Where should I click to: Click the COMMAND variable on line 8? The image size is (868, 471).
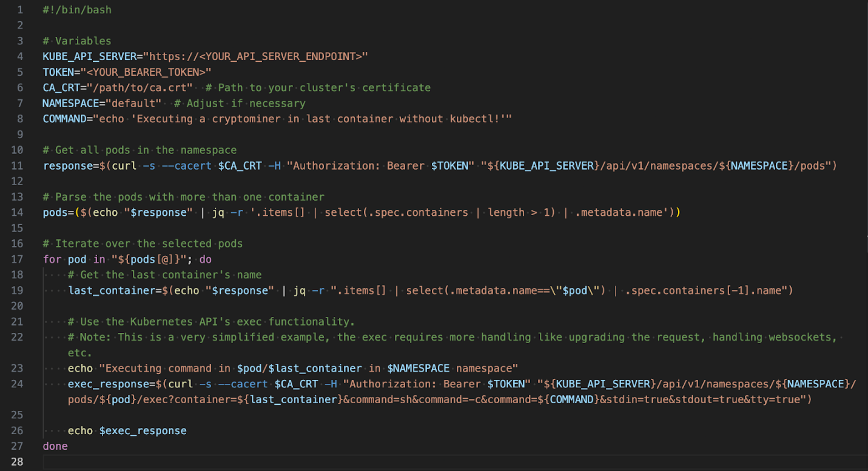click(x=64, y=119)
